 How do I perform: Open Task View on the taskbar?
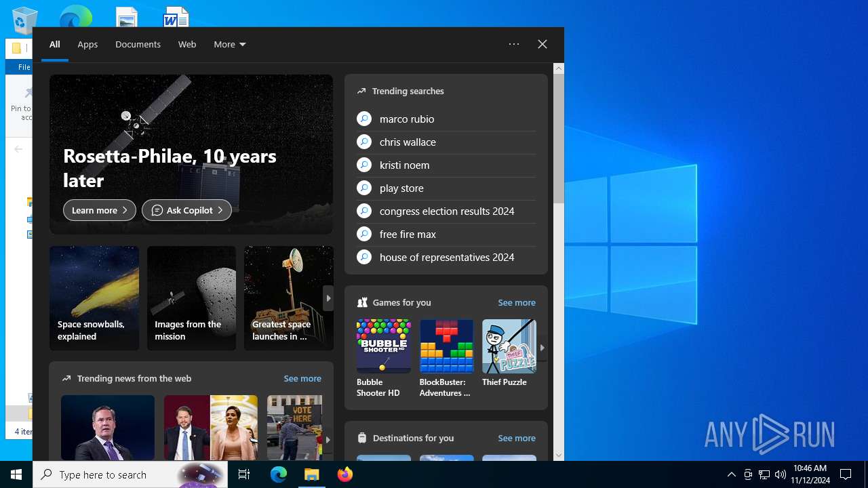244,474
